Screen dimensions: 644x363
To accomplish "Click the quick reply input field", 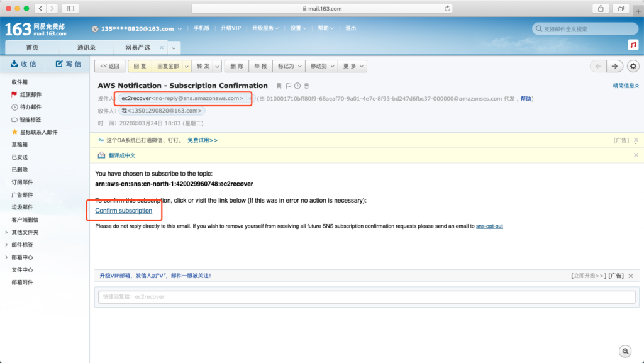I will pos(367,296).
